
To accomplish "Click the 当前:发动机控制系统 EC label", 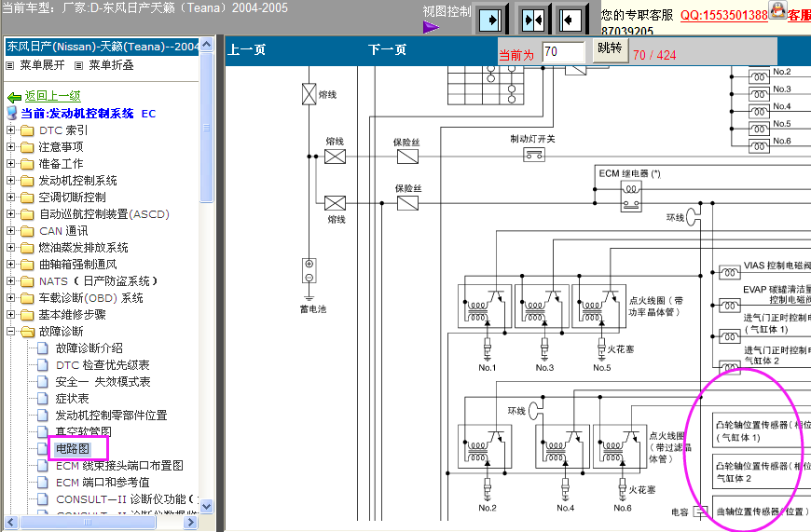I will pos(89,114).
